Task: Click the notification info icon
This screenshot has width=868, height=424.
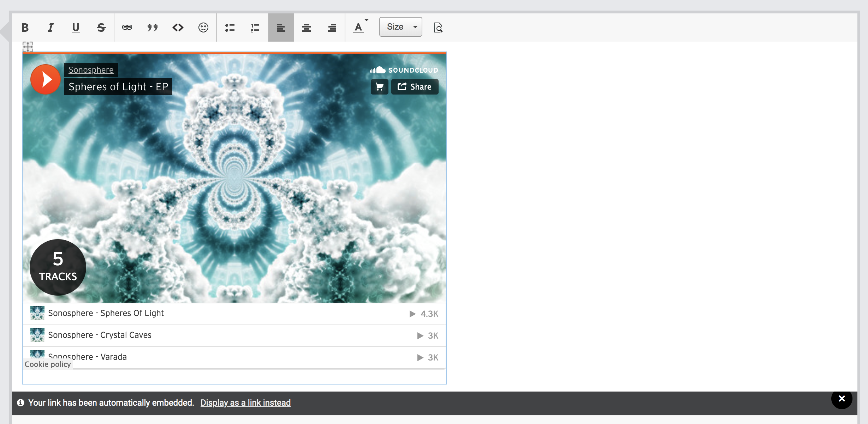Action: pyautogui.click(x=20, y=402)
